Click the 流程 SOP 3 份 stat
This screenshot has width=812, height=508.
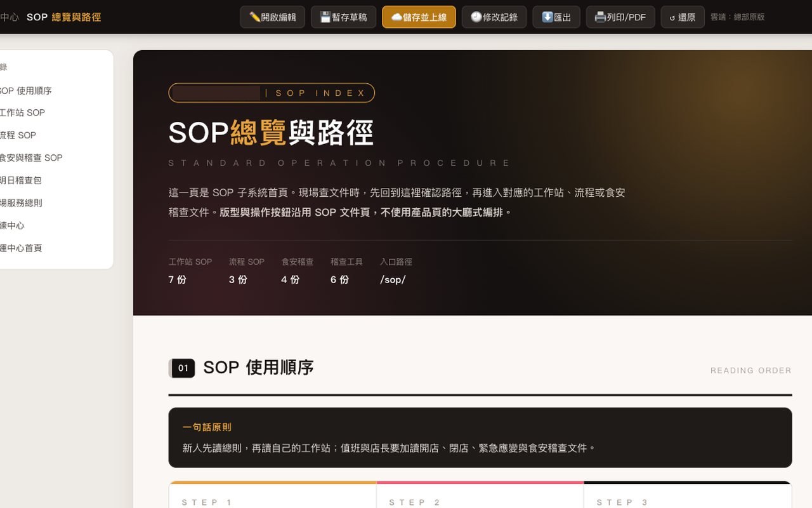[247, 271]
